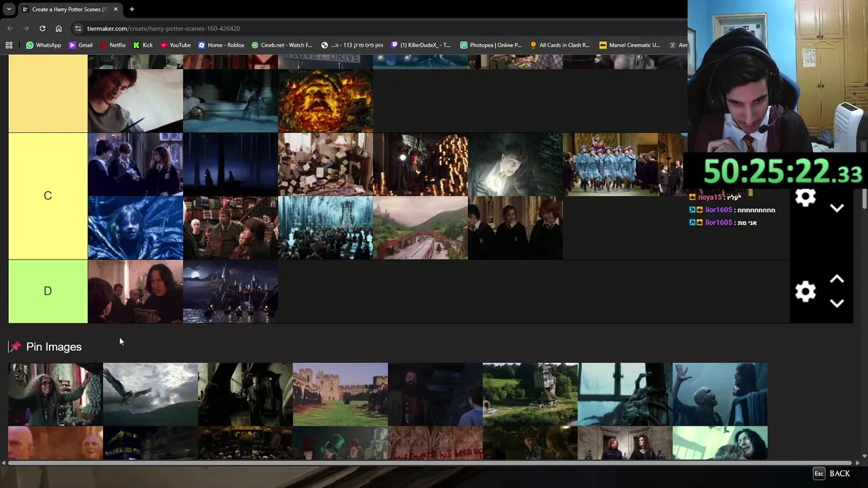The height and width of the screenshot is (488, 868).
Task: Open the apps grid in bookmarks bar
Action: click(9, 45)
